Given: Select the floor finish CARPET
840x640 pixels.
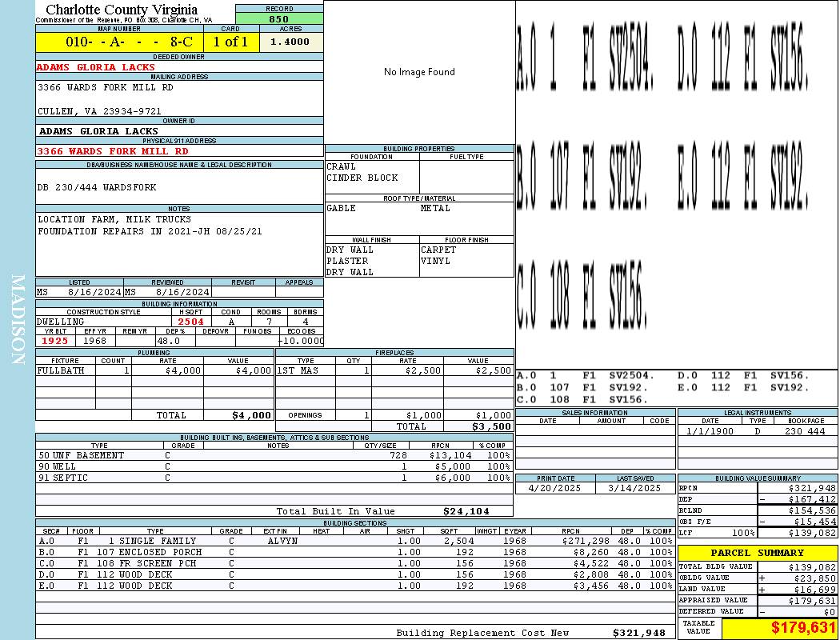Looking at the screenshot, I should (438, 250).
